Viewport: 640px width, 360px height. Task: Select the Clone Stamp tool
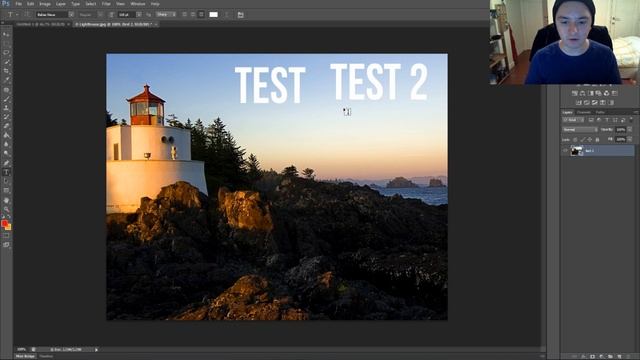click(6, 108)
